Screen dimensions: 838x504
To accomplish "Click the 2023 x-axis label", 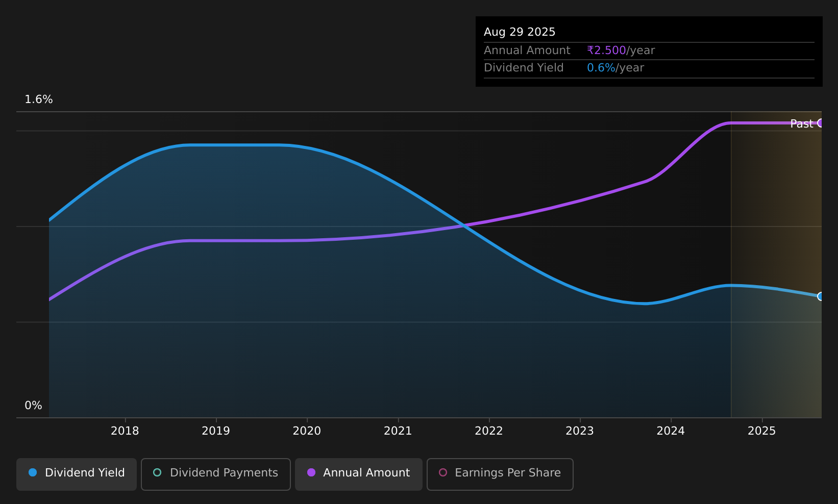I will [x=580, y=431].
